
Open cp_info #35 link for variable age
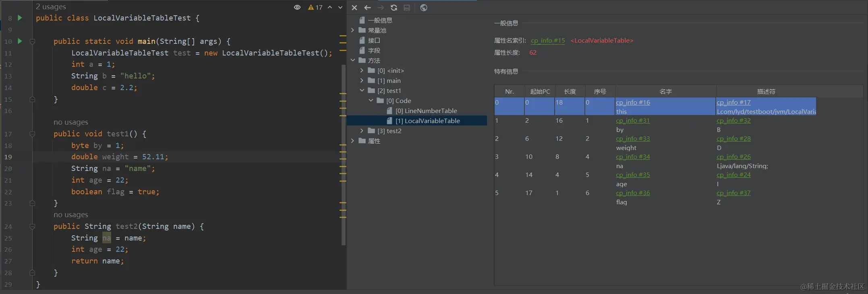(x=633, y=175)
